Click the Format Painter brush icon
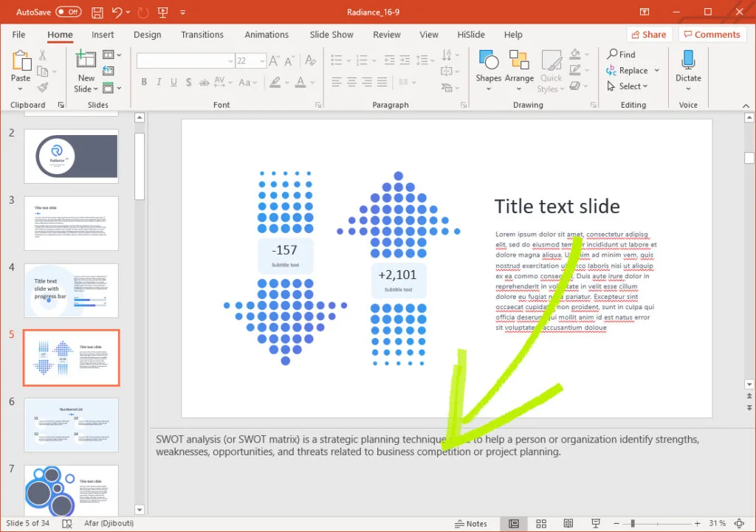Image resolution: width=756 pixels, height=532 pixels. [43, 87]
